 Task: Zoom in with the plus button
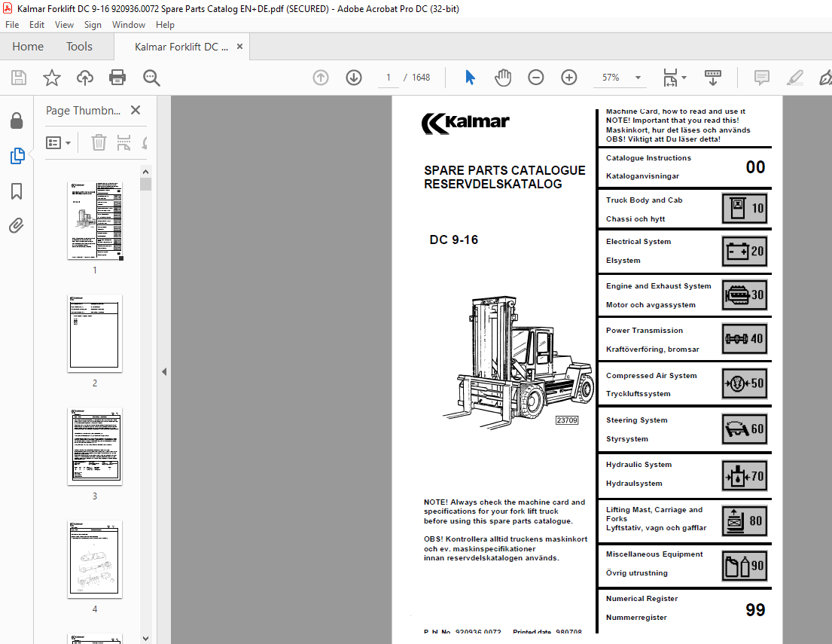568,78
